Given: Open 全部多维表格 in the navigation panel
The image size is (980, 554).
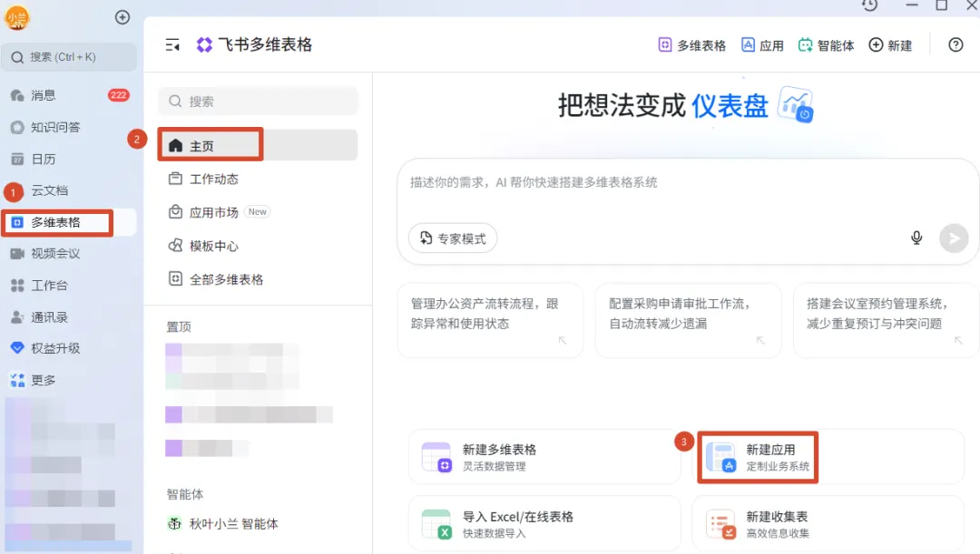Looking at the screenshot, I should point(258,279).
